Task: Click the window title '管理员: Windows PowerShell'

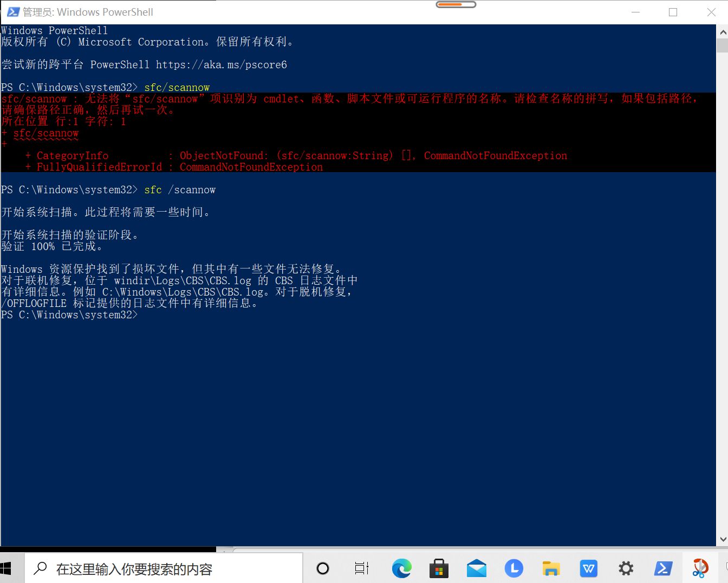Action: click(x=88, y=12)
